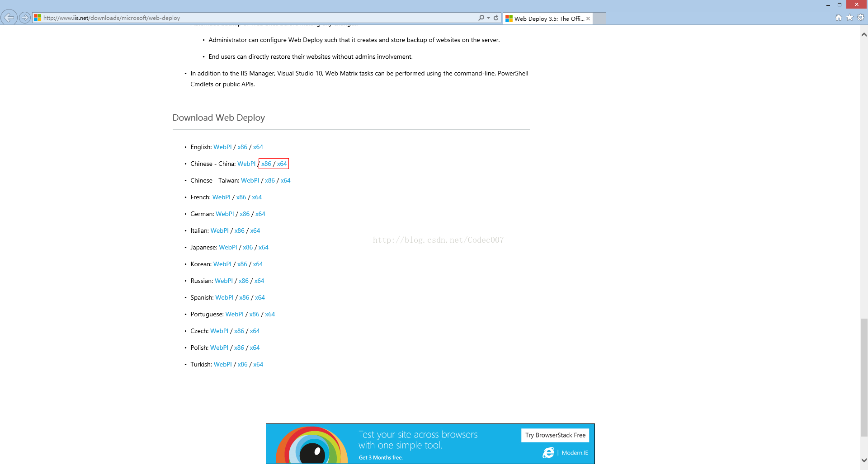Download Portuguese x64 build

[270, 314]
